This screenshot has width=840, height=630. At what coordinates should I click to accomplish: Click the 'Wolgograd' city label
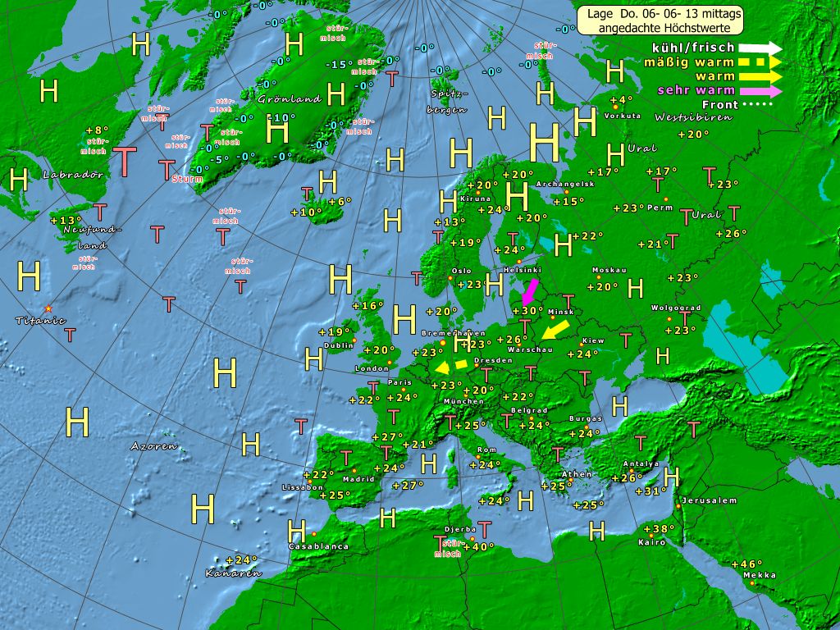[x=676, y=308]
